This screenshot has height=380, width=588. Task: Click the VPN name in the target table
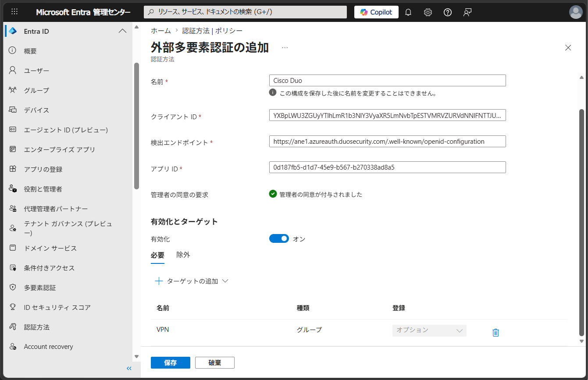(163, 330)
